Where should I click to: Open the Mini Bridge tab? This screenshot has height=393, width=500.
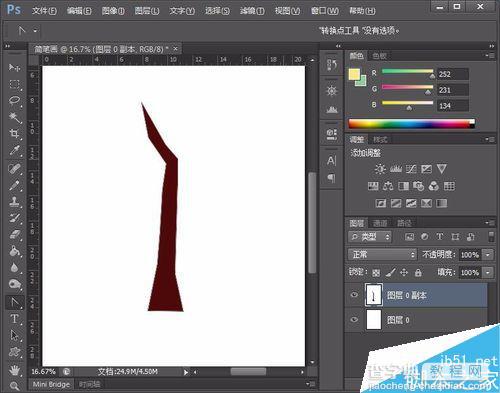(51, 384)
